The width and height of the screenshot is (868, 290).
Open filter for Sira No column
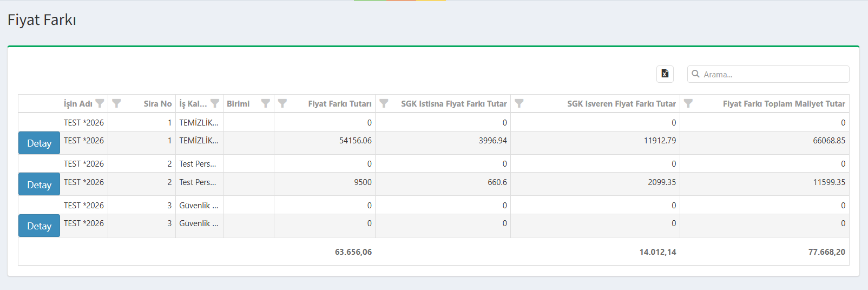point(116,103)
